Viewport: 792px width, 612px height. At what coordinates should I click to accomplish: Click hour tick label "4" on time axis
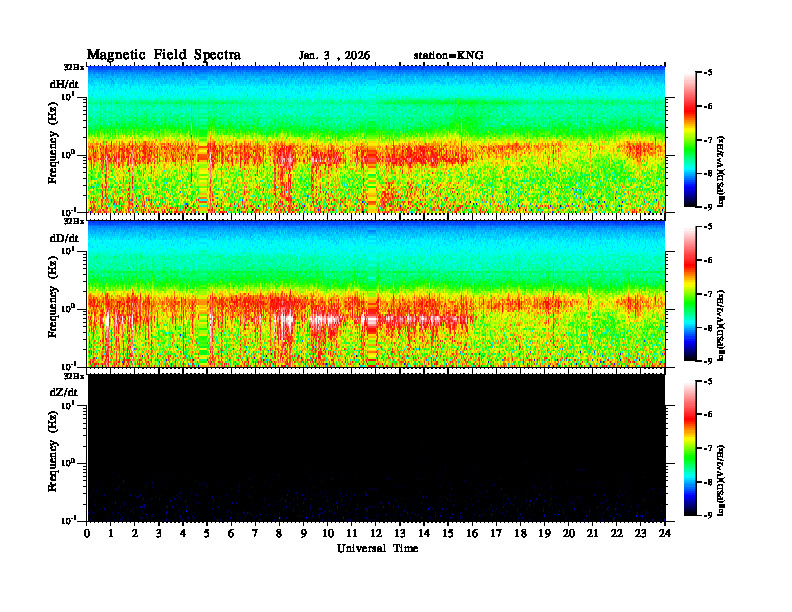click(x=183, y=533)
